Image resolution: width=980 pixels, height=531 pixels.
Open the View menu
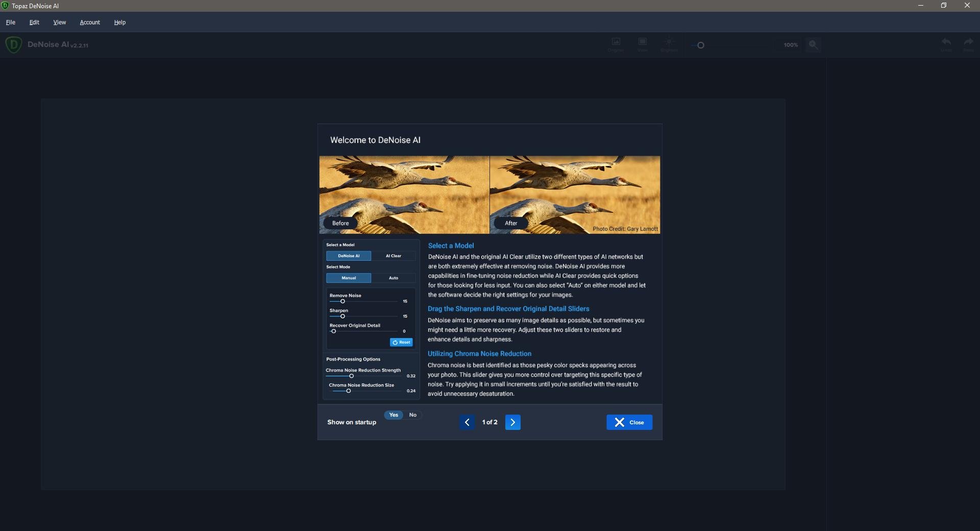point(60,22)
